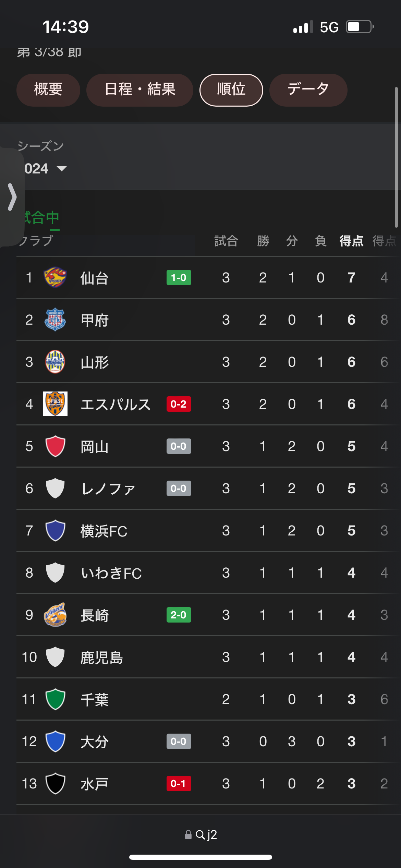The height and width of the screenshot is (868, 401).
Task: Tap the S-Pulse team logo
Action: click(55, 404)
